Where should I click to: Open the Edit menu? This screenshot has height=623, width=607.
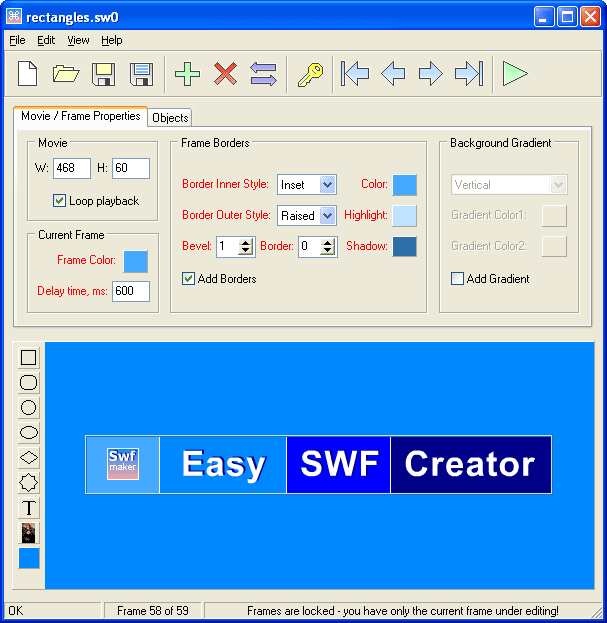(46, 40)
